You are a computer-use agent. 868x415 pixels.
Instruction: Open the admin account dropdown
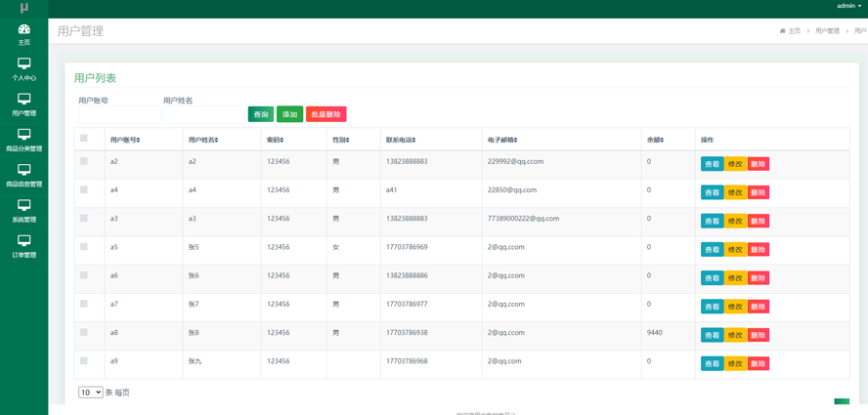848,6
